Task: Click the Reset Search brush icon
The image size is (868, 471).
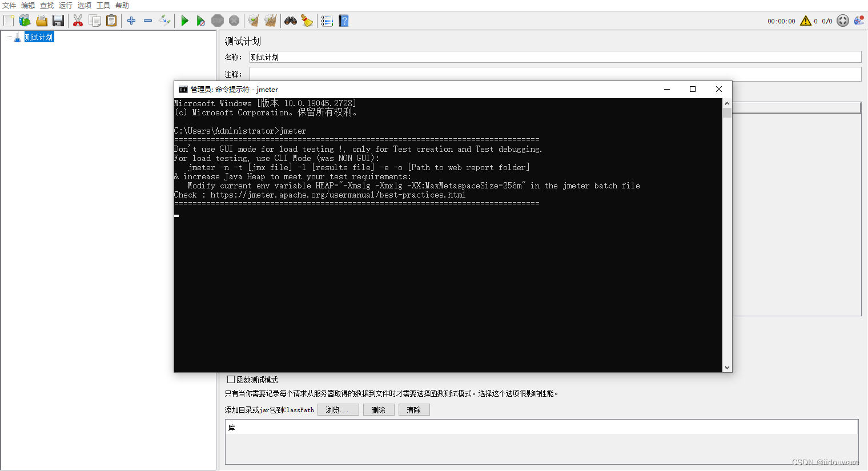Action: [307, 21]
